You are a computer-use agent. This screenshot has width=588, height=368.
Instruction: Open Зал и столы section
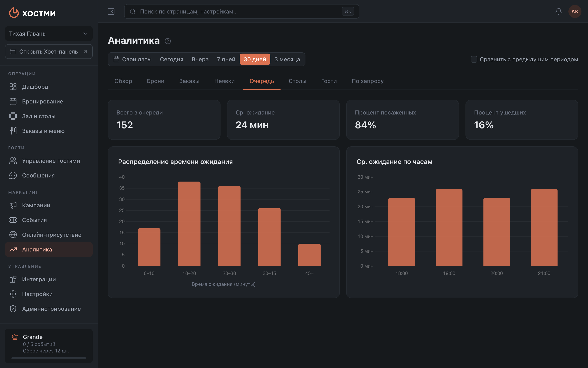(x=49, y=116)
